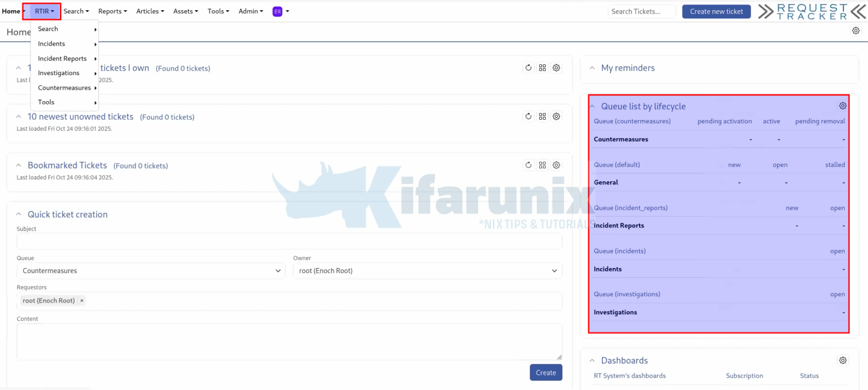The image size is (868, 390).
Task: Open the Dashboards portlet gear settings
Action: click(x=843, y=360)
